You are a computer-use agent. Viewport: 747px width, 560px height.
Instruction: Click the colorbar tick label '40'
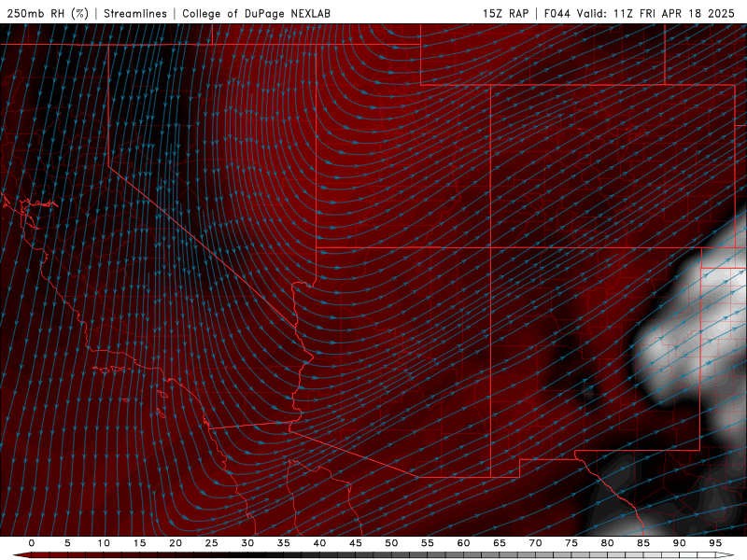point(319,543)
